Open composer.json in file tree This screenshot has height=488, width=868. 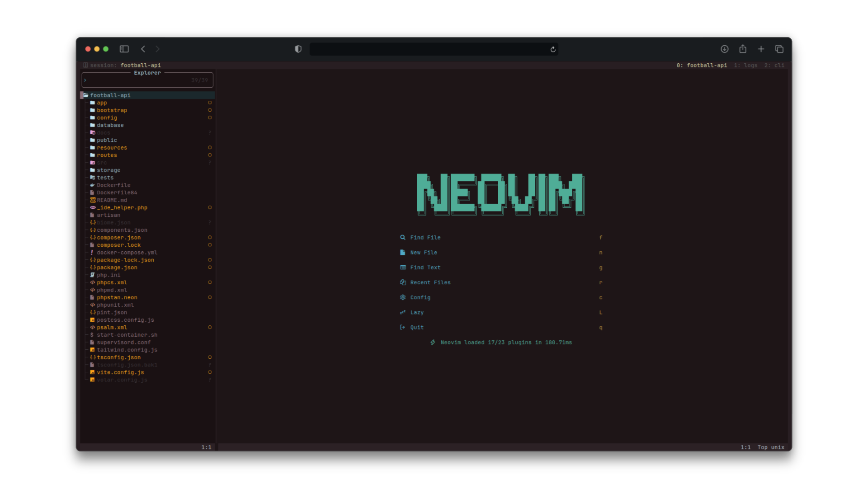[118, 238]
